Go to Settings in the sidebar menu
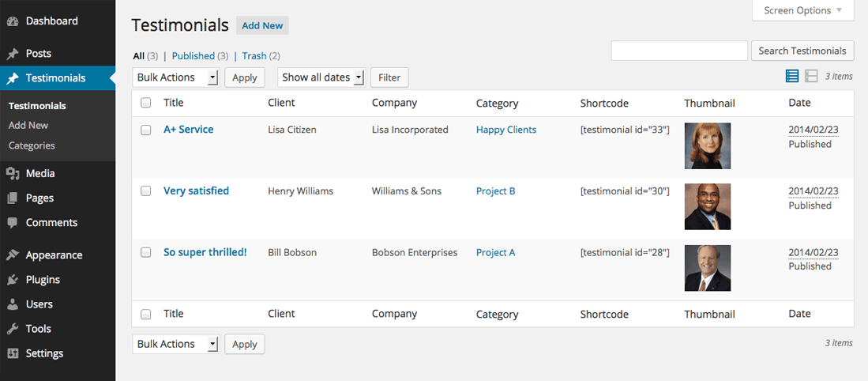868x381 pixels. point(44,353)
